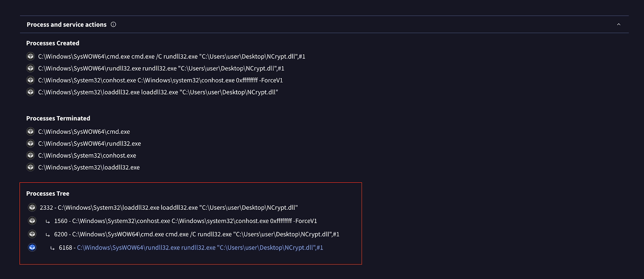This screenshot has height=279, width=644.
Task: Click the icon beside created cmd.exe process
Action: tap(31, 56)
